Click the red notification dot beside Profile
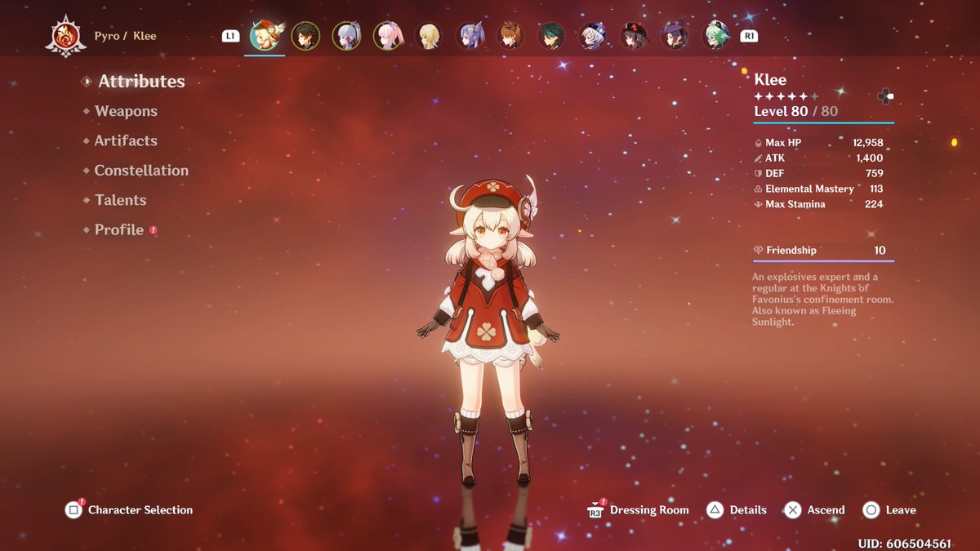 pyautogui.click(x=153, y=230)
